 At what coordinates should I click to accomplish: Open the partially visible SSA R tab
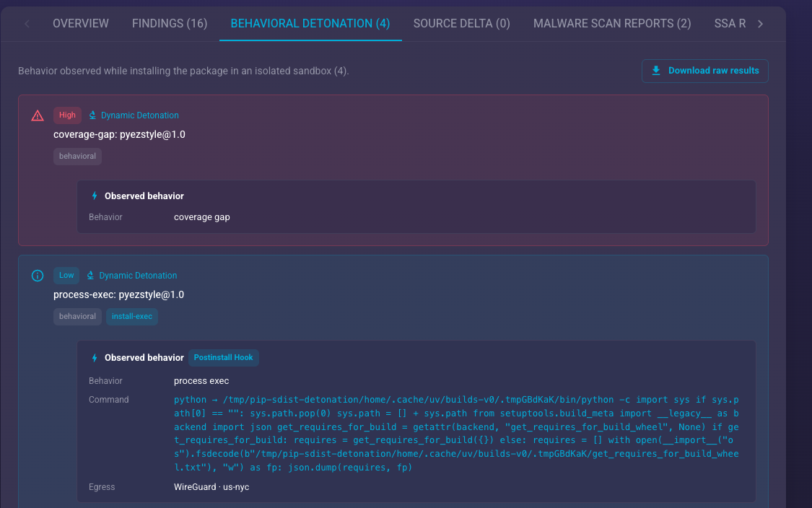click(730, 23)
